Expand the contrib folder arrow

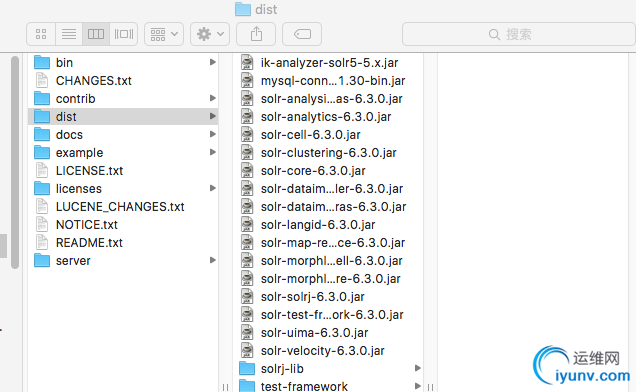click(x=212, y=98)
